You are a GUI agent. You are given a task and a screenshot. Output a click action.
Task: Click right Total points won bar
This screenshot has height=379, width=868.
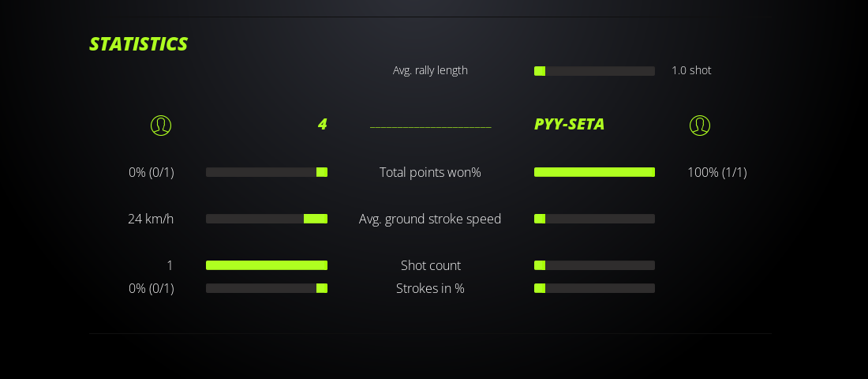click(594, 172)
